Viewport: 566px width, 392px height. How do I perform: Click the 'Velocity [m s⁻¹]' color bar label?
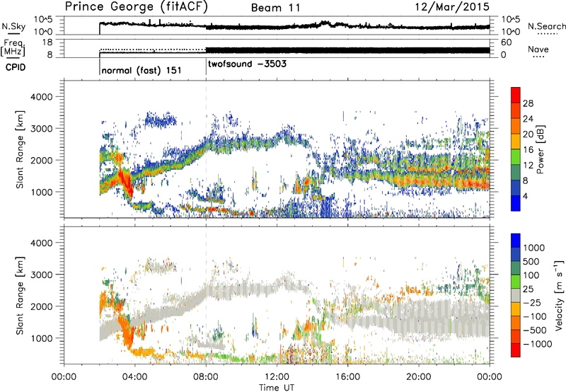(x=559, y=295)
